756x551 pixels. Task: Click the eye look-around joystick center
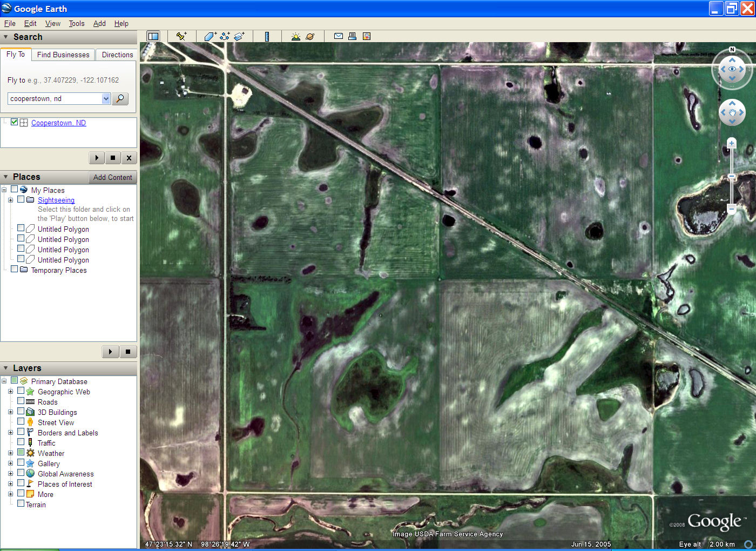coord(732,69)
